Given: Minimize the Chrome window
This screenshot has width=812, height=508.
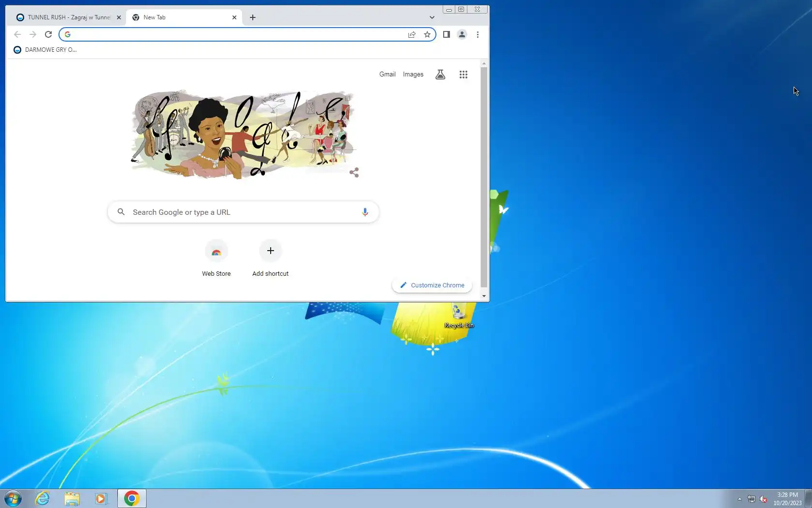Looking at the screenshot, I should click(449, 9).
